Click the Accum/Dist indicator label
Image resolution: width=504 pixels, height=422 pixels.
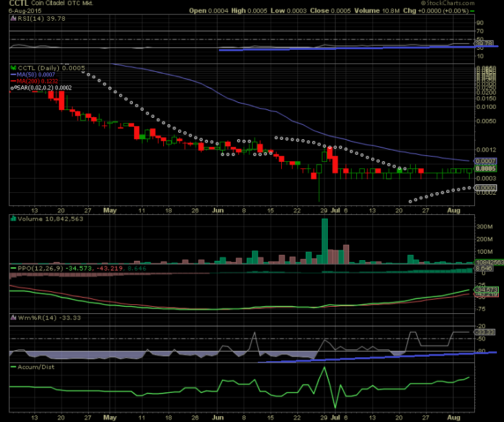pyautogui.click(x=36, y=367)
